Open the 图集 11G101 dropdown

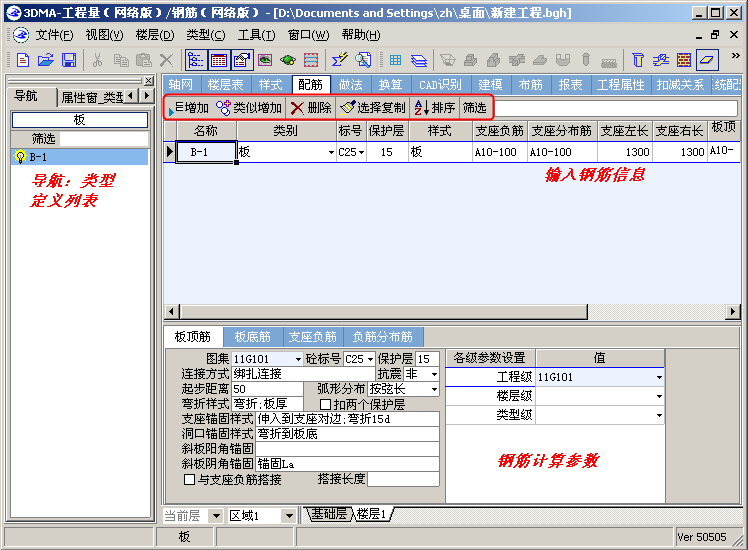298,359
